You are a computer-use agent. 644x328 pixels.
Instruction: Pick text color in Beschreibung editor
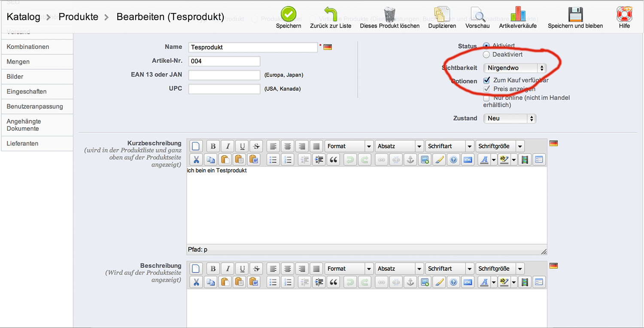pyautogui.click(x=484, y=282)
